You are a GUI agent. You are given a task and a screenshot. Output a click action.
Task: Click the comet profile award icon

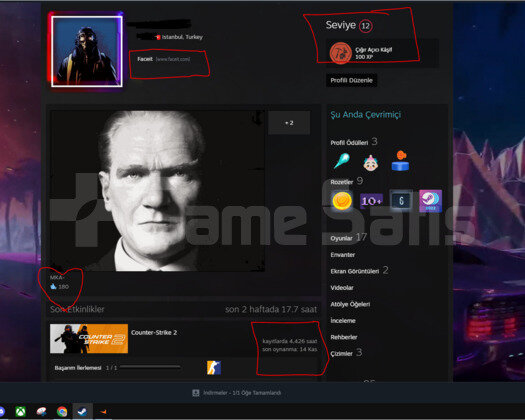coord(342,161)
